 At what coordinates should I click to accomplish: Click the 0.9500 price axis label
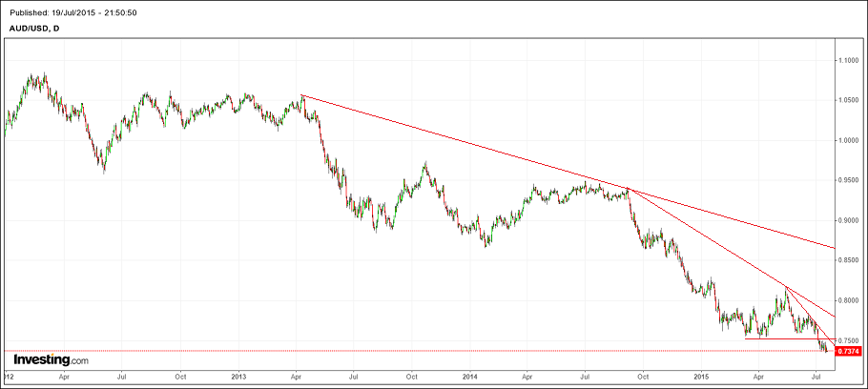(848, 180)
